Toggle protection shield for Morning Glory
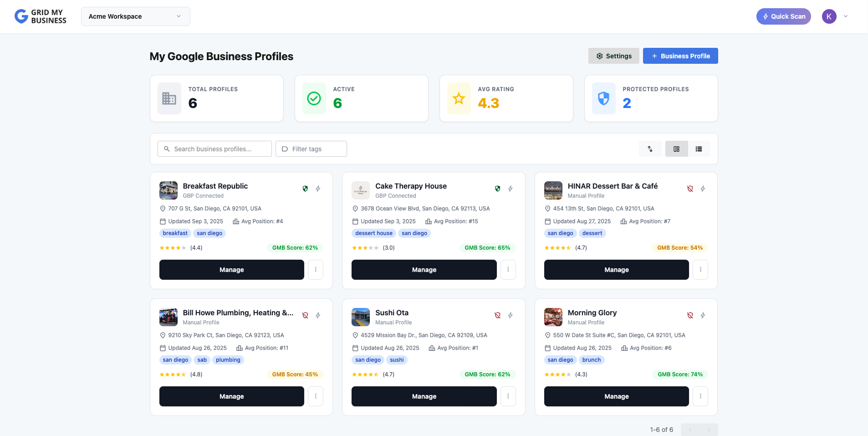 (x=690, y=315)
